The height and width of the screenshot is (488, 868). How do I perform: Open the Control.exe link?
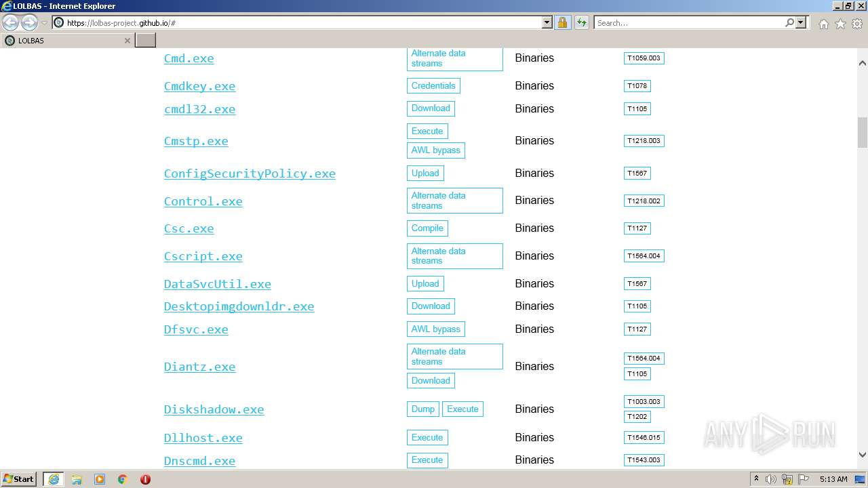click(x=203, y=201)
